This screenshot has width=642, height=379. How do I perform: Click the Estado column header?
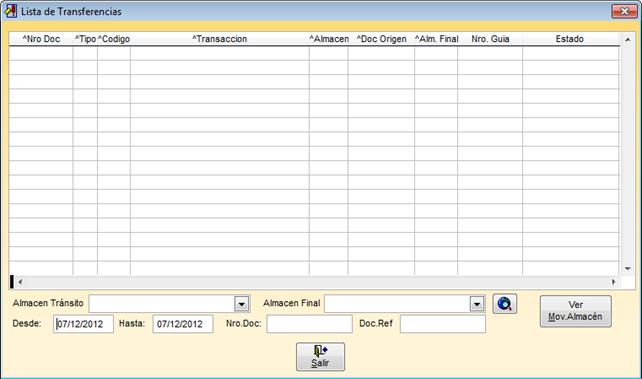point(570,39)
